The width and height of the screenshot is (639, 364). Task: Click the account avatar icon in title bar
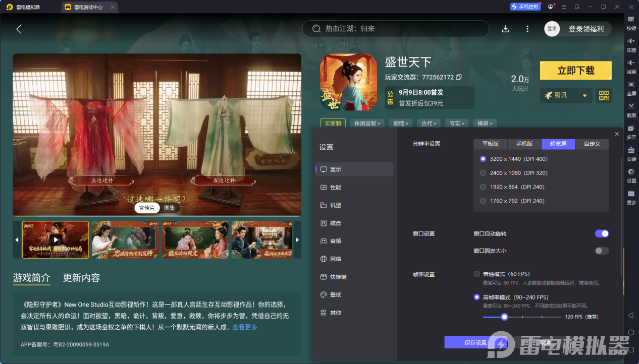pos(550,7)
